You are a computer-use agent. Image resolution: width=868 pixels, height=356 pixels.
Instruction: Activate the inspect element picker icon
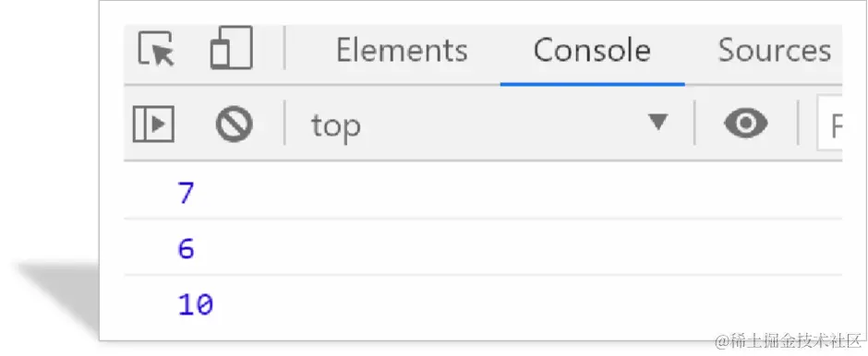click(156, 49)
